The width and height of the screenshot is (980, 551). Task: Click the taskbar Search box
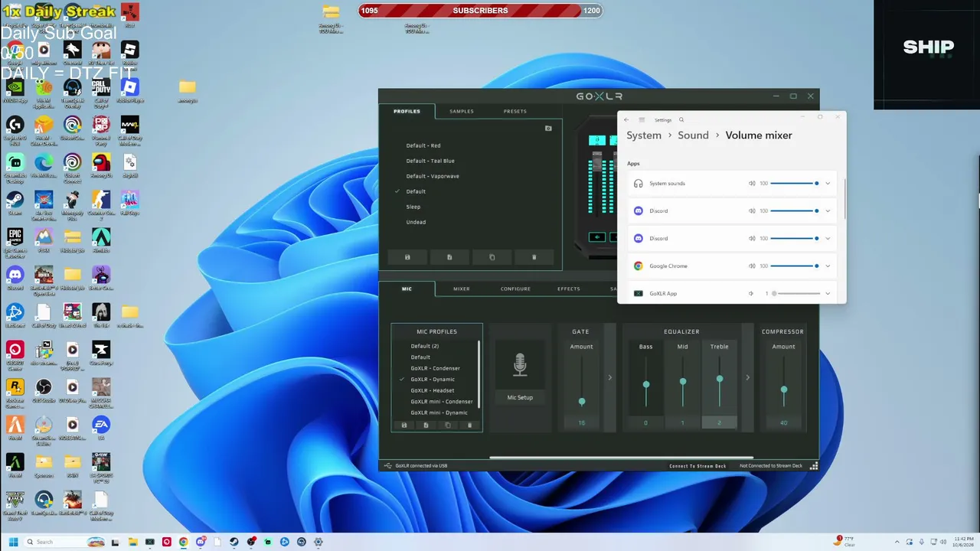tap(63, 542)
